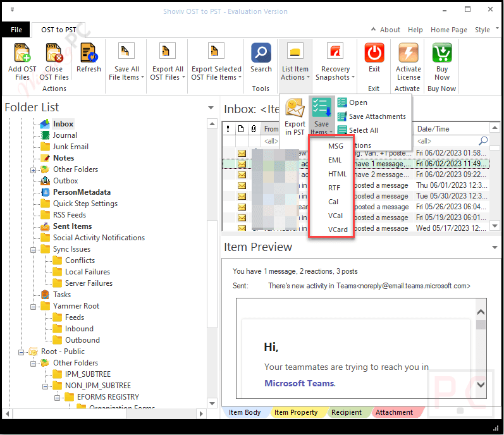504x435 pixels.
Task: Click the Close OST Files icon
Action: tap(54, 52)
